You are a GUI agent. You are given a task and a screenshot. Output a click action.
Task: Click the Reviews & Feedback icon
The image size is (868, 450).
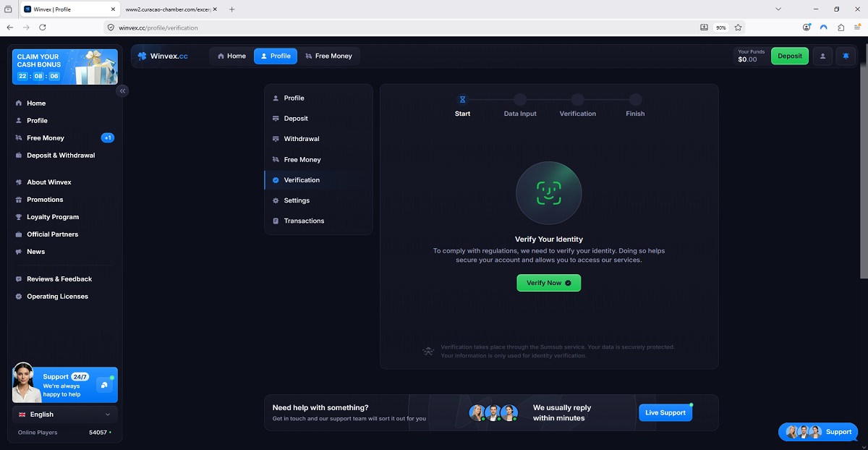click(19, 279)
